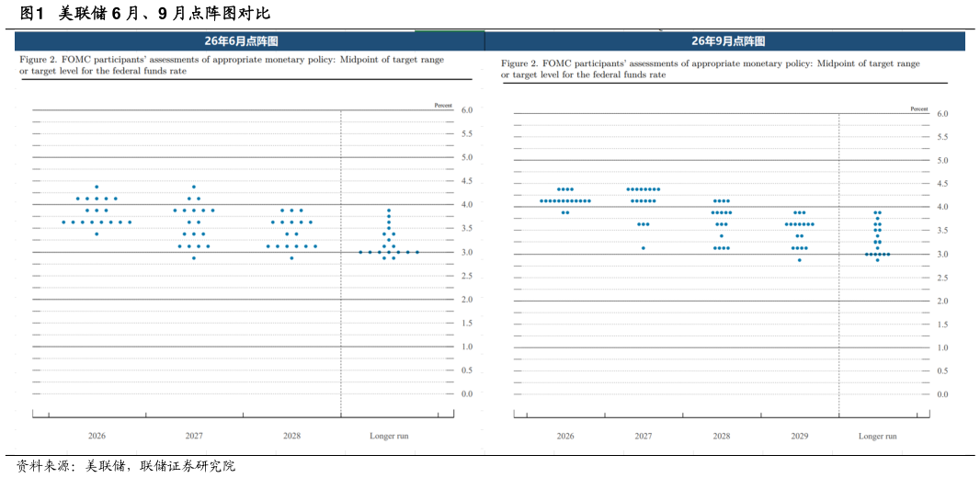Click the 1.5 axis value in June chart
Viewport: 980px width, 478px height.
click(x=467, y=323)
